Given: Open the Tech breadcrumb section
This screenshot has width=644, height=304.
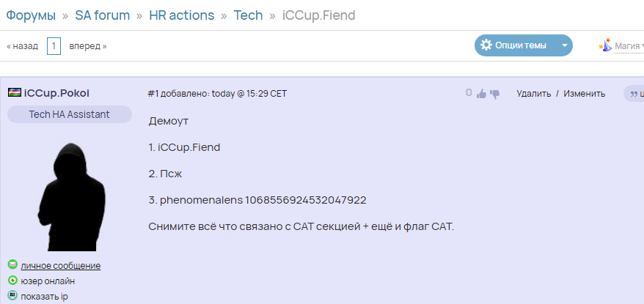Looking at the screenshot, I should [248, 15].
